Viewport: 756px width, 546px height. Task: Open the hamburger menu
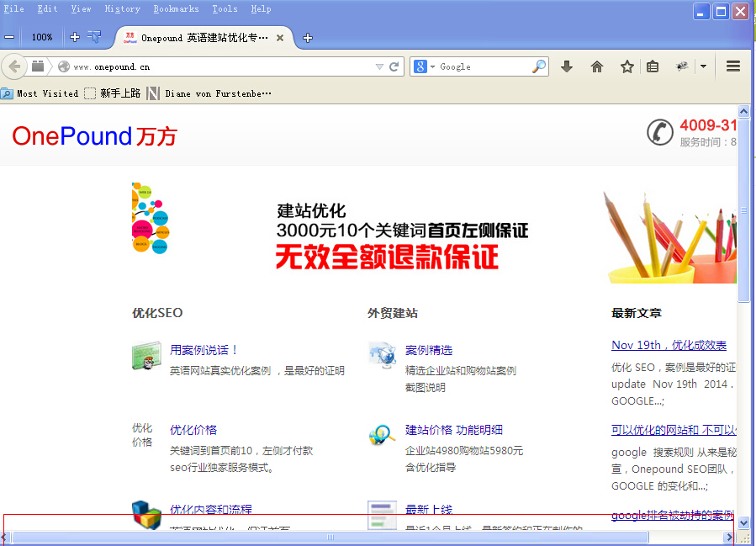(732, 66)
